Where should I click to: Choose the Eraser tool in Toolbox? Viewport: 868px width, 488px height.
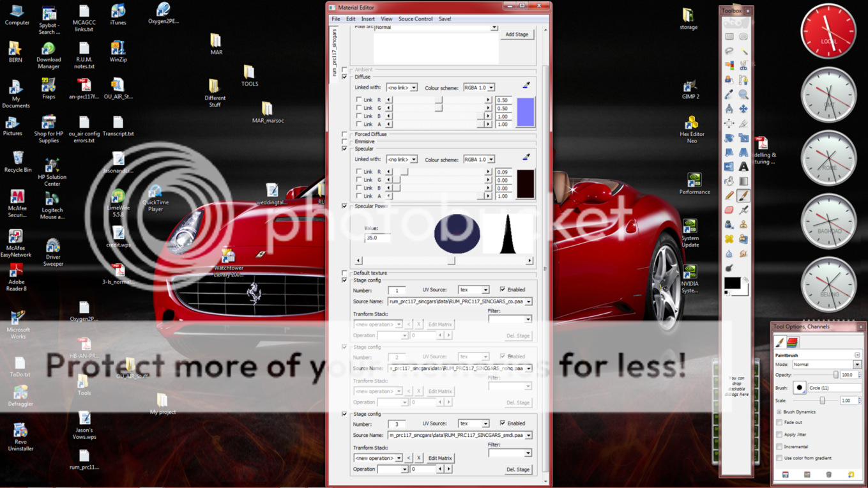tap(729, 210)
